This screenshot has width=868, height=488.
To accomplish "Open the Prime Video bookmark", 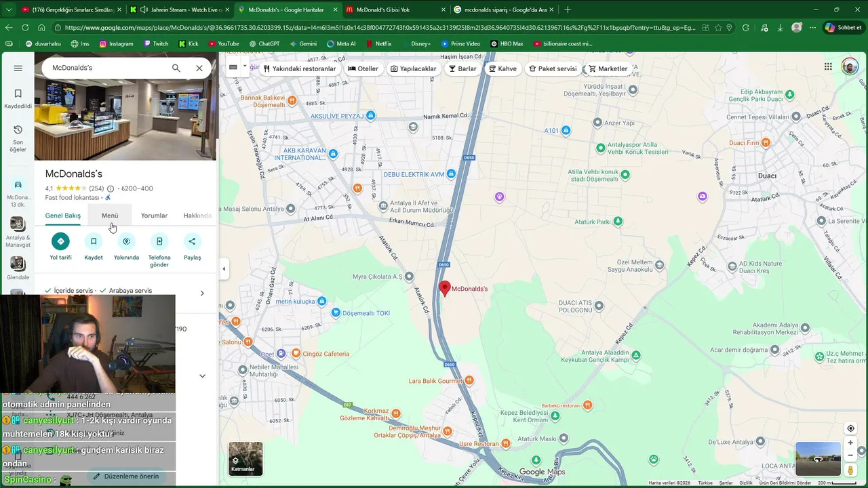I will click(x=461, y=43).
